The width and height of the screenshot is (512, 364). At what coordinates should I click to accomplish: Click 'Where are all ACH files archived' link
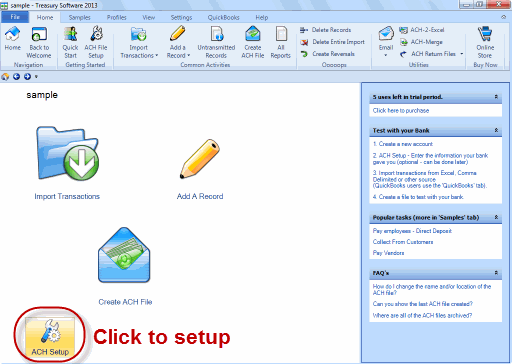point(422,315)
